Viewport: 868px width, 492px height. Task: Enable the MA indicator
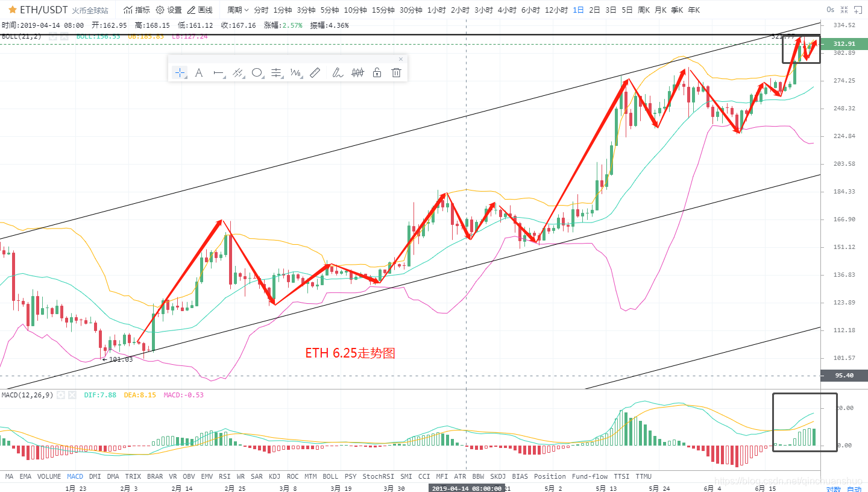pyautogui.click(x=9, y=476)
